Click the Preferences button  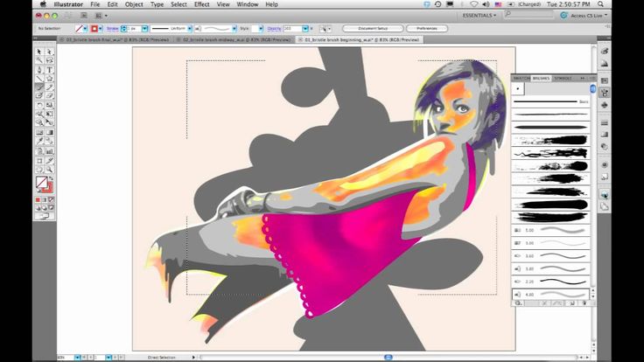pos(427,28)
